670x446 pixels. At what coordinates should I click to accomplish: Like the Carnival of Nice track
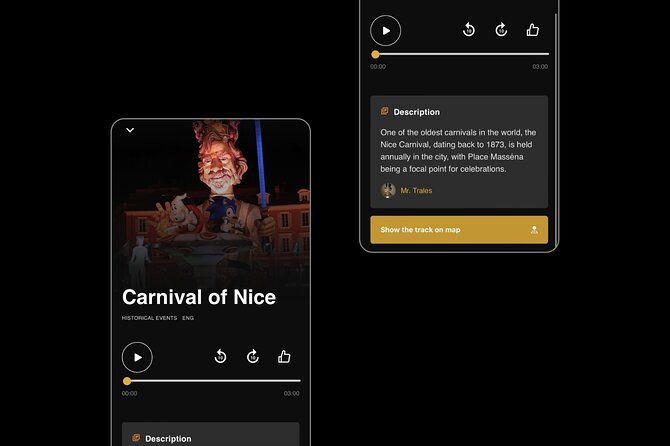click(284, 356)
